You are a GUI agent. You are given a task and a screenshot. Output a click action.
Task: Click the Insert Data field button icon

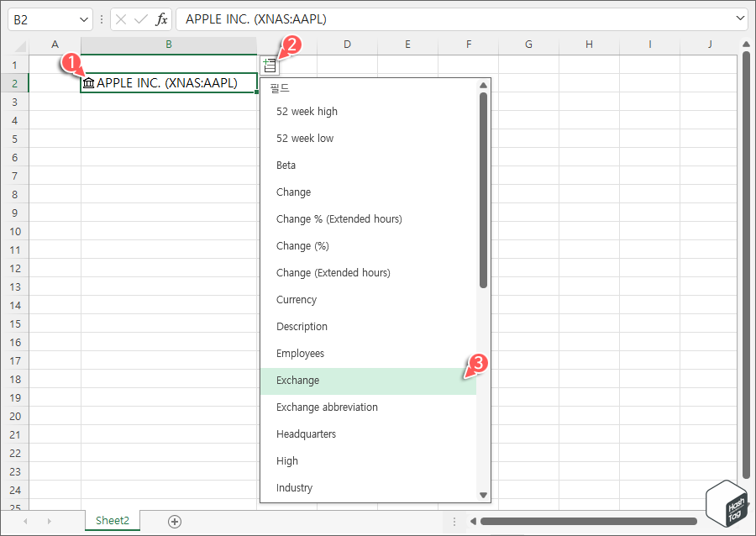(270, 65)
